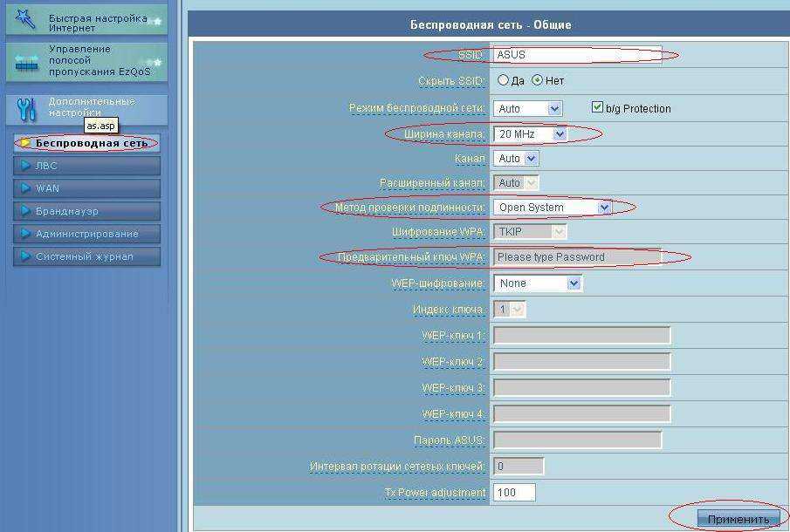Image resolution: width=790 pixels, height=532 pixels.
Task: Click the EzQoS bandwidth management icon
Action: [26, 63]
